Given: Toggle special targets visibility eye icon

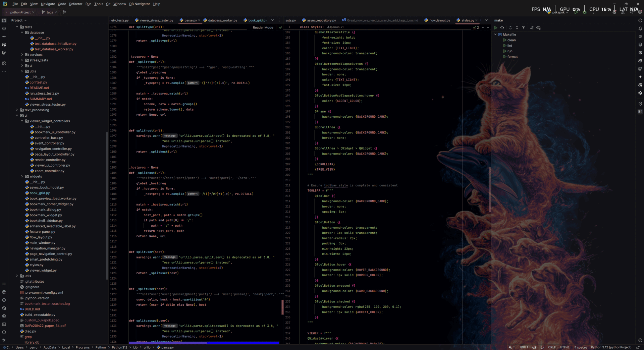Looking at the screenshot, I should (538, 28).
